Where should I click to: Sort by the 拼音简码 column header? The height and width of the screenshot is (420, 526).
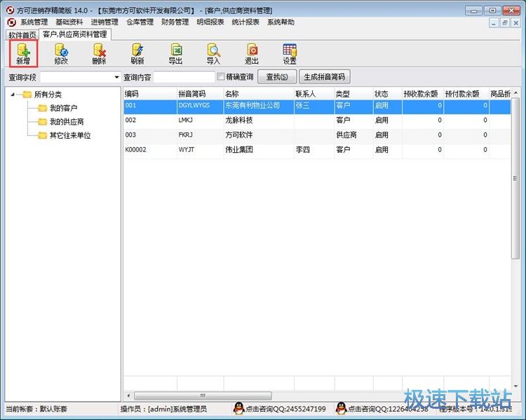click(201, 94)
